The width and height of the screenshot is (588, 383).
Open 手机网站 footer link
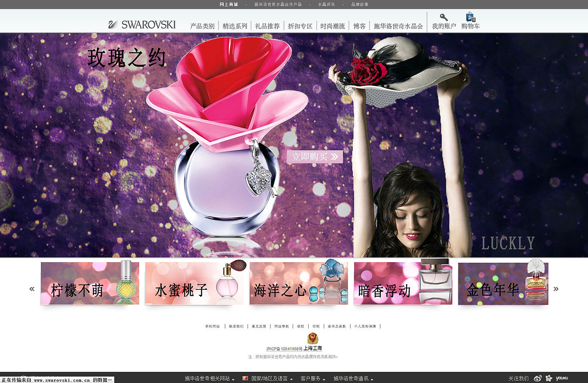[212, 327]
